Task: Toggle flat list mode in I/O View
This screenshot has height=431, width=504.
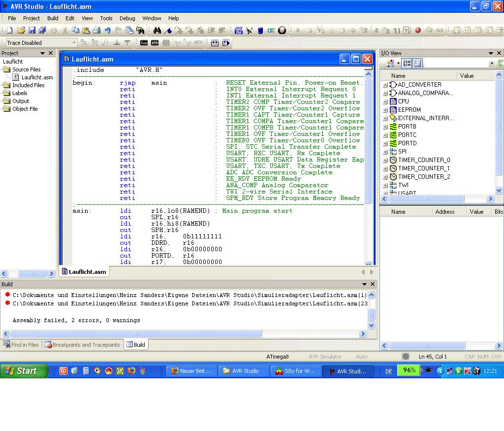Action: 417,64
